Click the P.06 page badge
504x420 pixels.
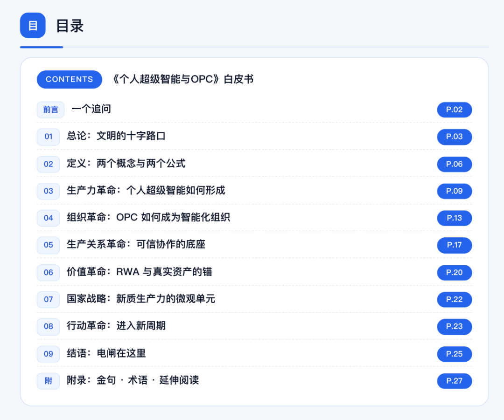[455, 164]
